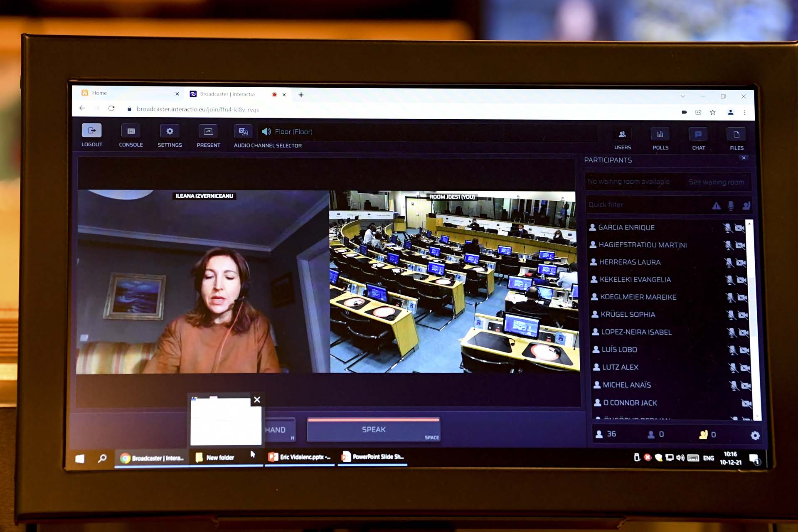Open the Settings gear in toolbar
The height and width of the screenshot is (532, 798).
[170, 131]
